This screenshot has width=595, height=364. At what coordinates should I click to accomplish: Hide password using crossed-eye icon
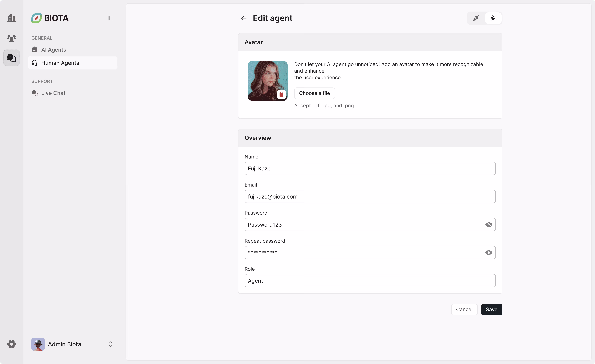[488, 225]
